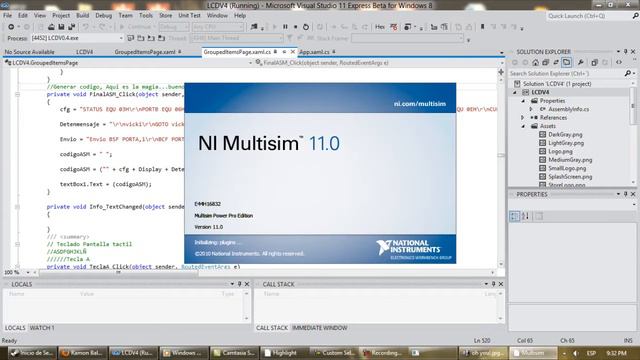Open the Multisim taskbar button
The width and height of the screenshot is (640, 360).
pyautogui.click(x=533, y=353)
